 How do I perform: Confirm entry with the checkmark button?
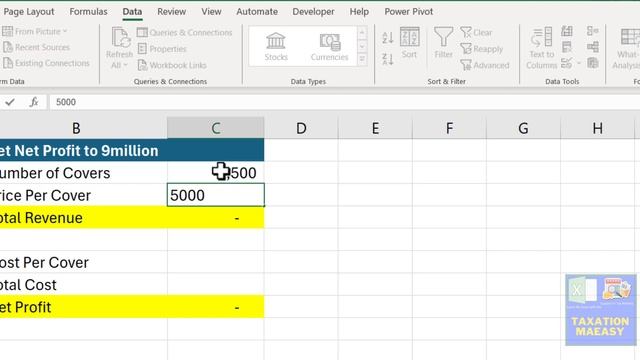click(x=10, y=102)
